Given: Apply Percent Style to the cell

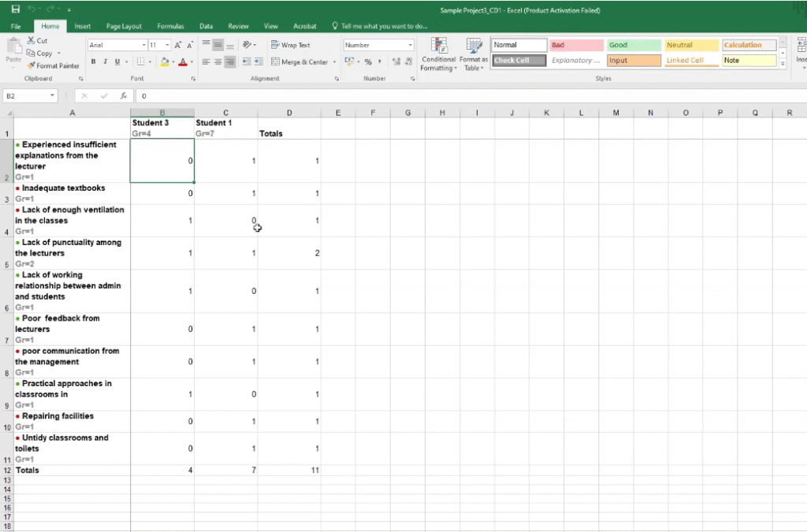Looking at the screenshot, I should click(x=367, y=61).
